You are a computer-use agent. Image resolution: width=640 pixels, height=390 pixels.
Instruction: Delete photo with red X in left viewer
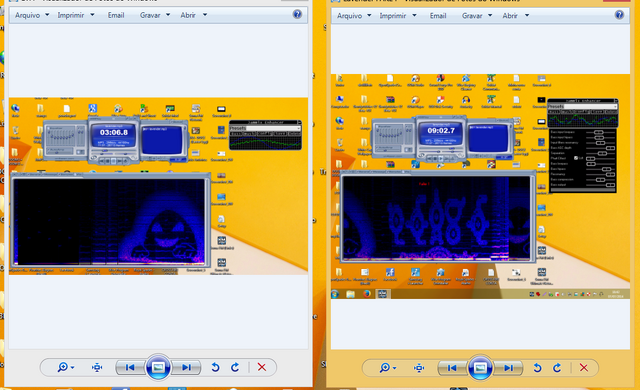point(262,368)
